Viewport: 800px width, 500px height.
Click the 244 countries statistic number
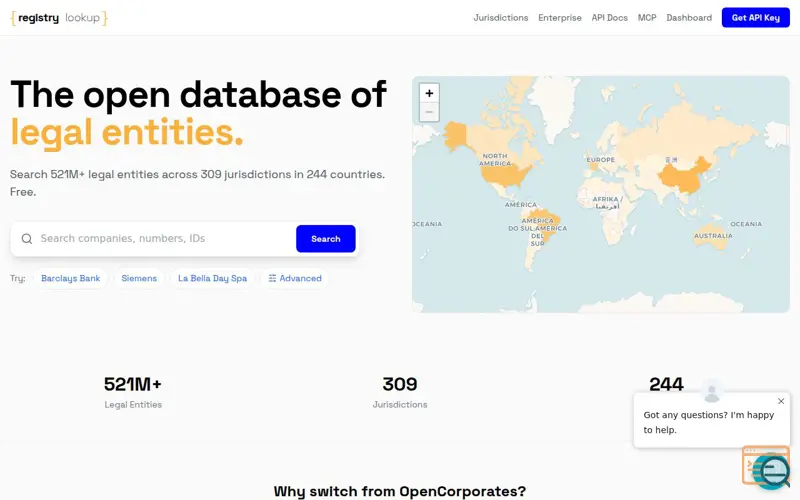[x=666, y=384]
